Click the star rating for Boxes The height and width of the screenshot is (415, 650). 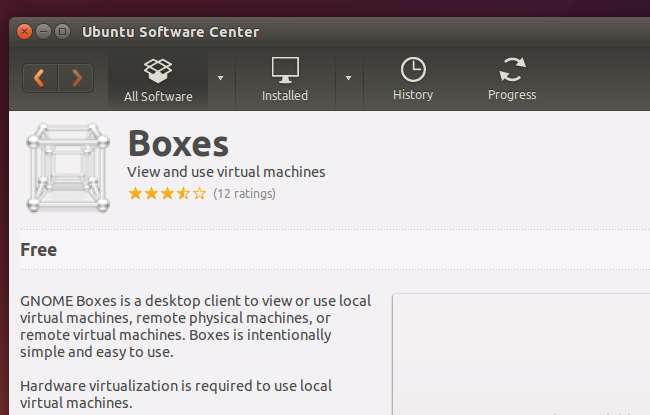[167, 193]
